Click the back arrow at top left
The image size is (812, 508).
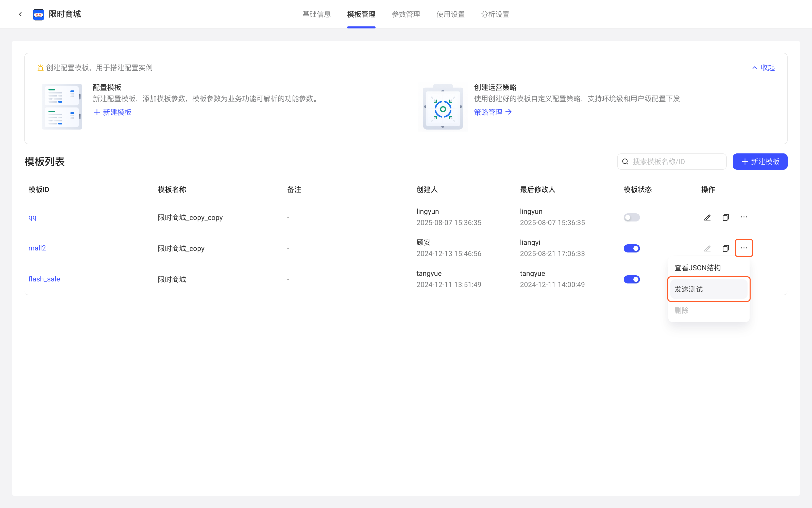click(21, 14)
